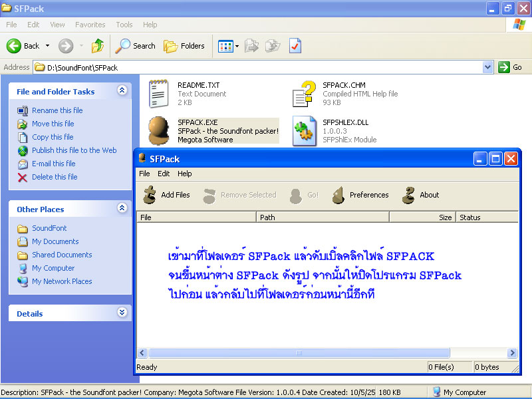The image size is (532, 399).
Task: Click Move this file link
Action: (x=53, y=124)
